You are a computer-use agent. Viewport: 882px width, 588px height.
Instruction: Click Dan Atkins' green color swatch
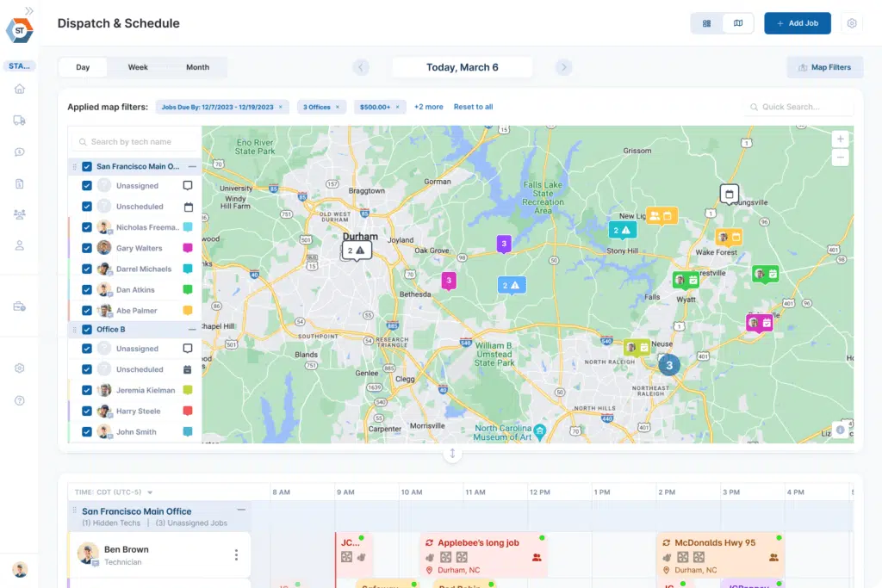(188, 289)
